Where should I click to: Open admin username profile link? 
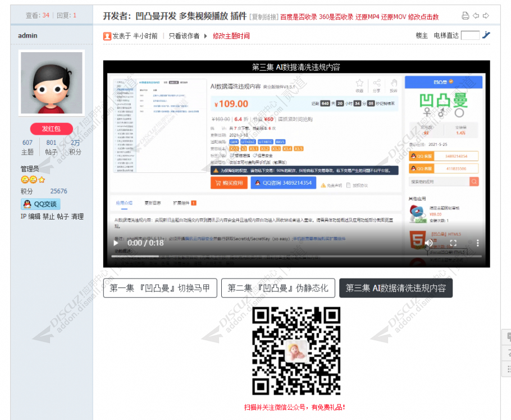(28, 35)
